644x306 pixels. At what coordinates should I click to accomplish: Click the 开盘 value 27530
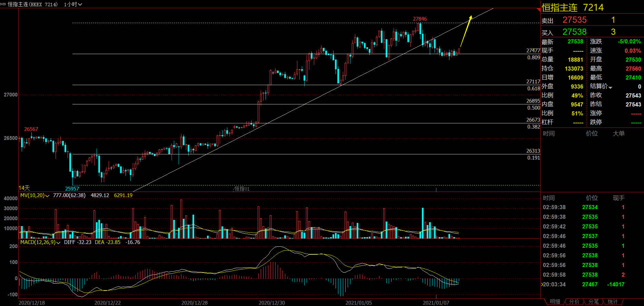tap(633, 60)
